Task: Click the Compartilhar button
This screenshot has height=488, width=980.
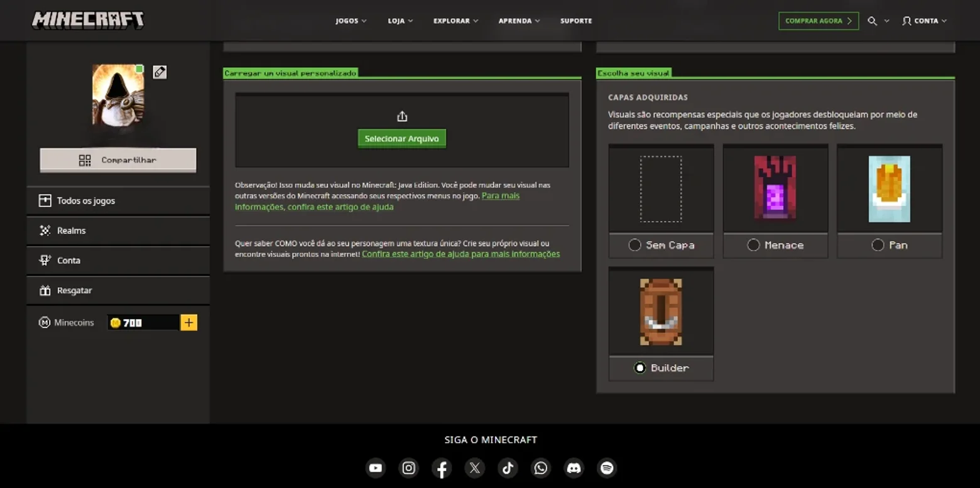Action: coord(118,160)
